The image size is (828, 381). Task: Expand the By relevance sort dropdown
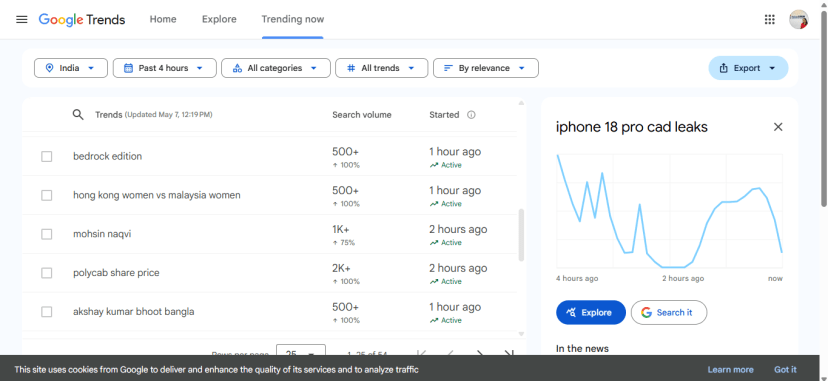[486, 68]
